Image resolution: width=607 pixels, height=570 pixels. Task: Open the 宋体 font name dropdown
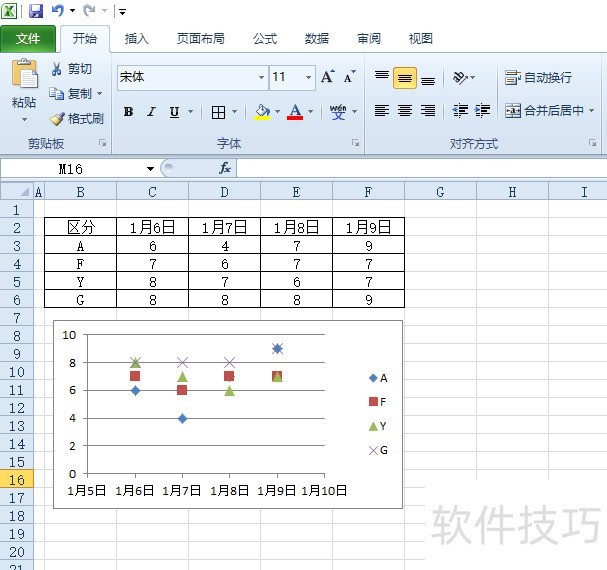262,77
